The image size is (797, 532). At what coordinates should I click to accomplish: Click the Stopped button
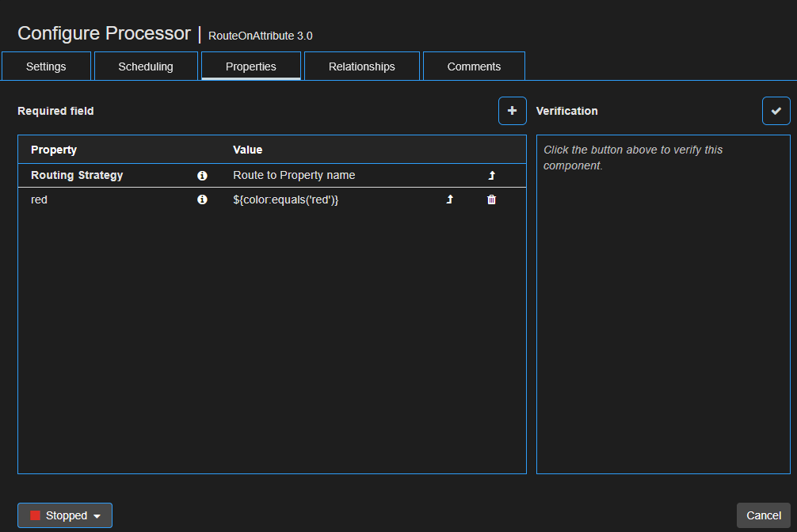click(64, 515)
